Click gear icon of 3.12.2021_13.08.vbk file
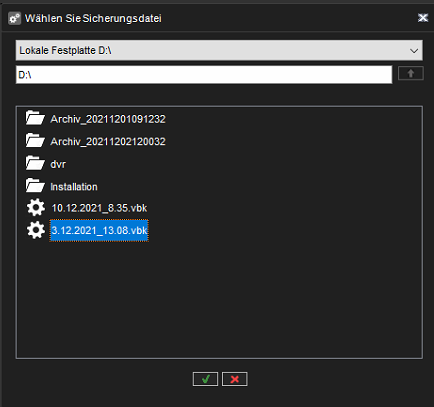434x407 pixels. [36, 230]
